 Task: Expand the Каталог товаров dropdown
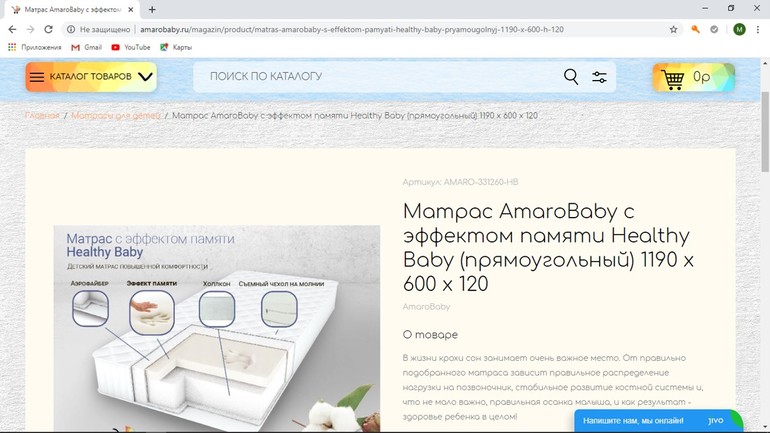tap(91, 77)
